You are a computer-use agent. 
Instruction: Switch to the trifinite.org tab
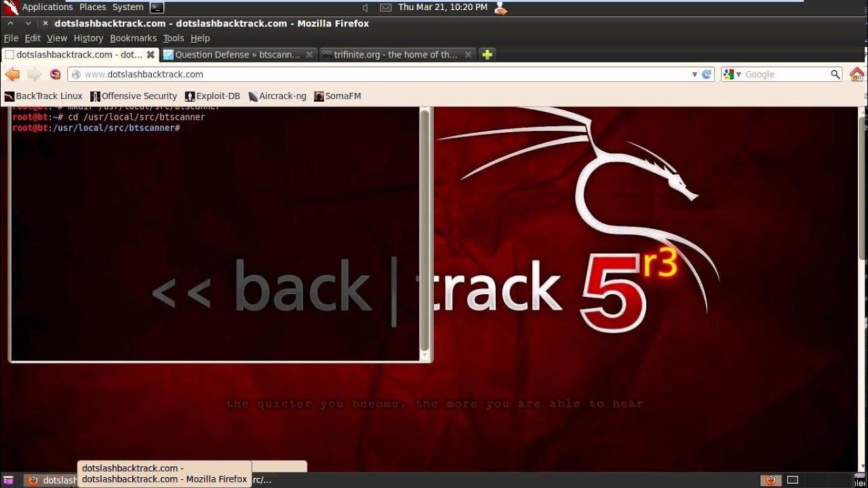point(396,55)
